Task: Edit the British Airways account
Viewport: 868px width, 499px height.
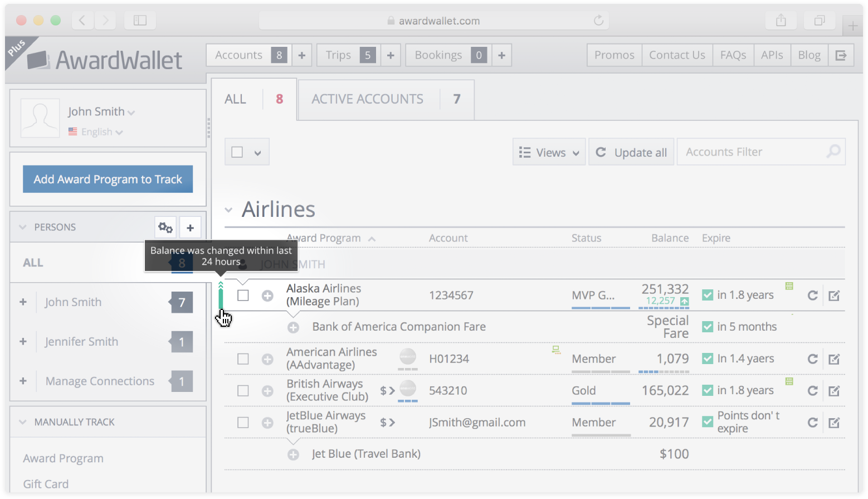Action: (x=834, y=391)
